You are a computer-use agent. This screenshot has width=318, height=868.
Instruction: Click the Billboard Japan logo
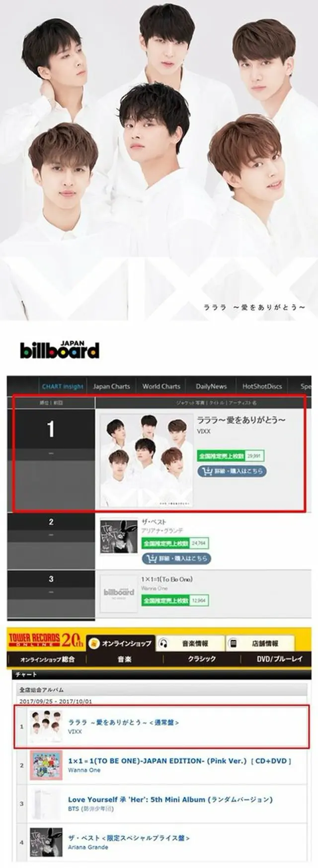tap(60, 350)
